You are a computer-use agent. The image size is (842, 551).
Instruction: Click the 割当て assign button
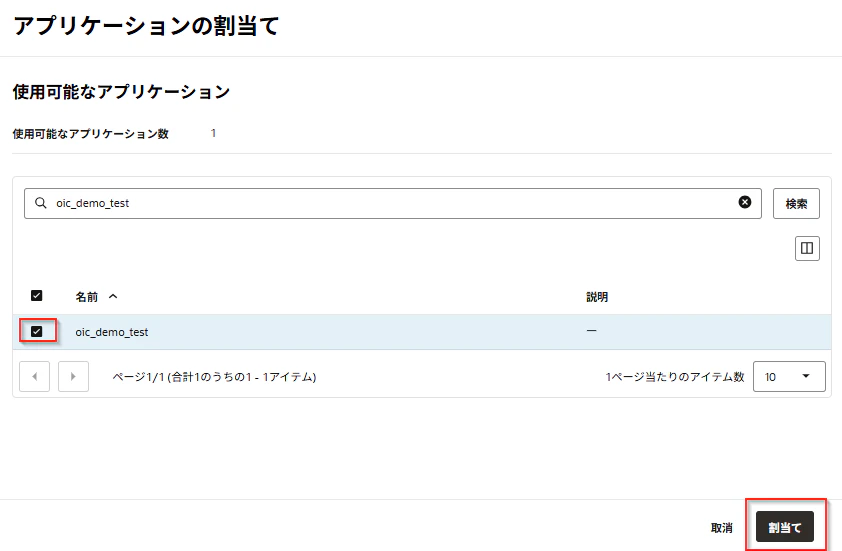[x=785, y=527]
